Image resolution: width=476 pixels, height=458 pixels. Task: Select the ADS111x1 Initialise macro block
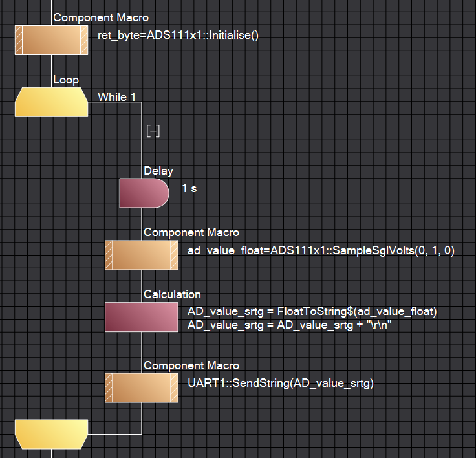51,40
